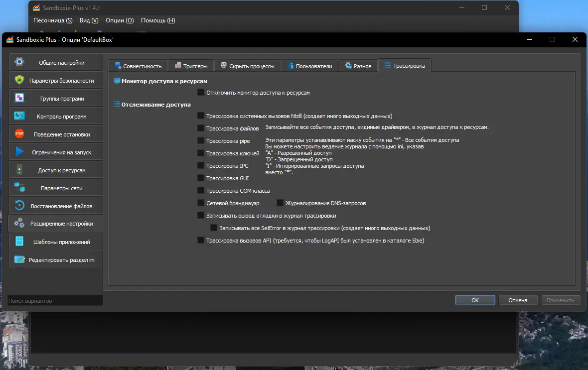
Task: Click the Отслеживание доступа heading
Action: point(156,105)
